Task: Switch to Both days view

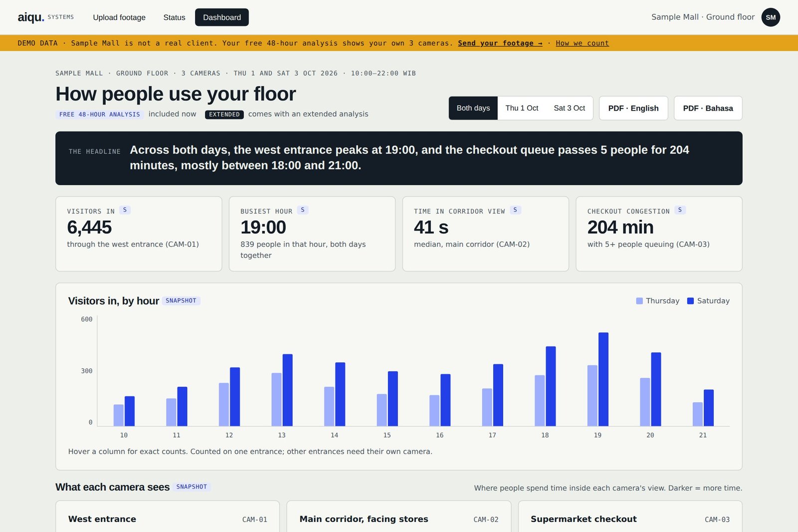Action: pyautogui.click(x=473, y=108)
